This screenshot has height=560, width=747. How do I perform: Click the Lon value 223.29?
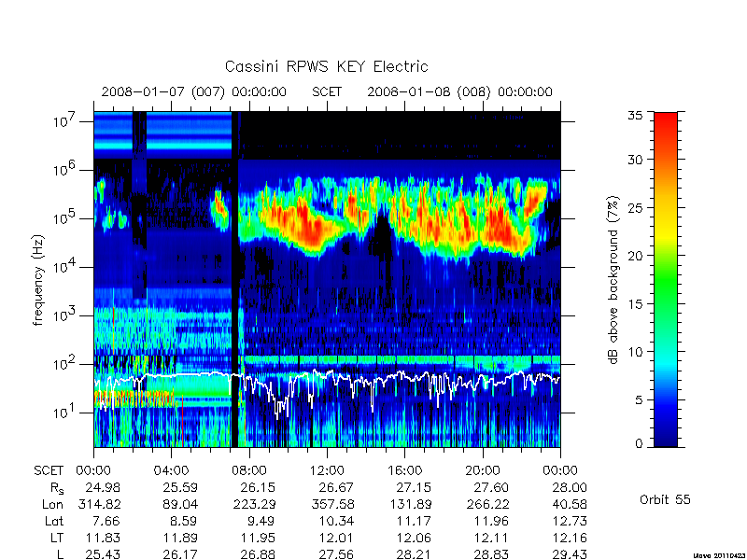click(x=254, y=504)
